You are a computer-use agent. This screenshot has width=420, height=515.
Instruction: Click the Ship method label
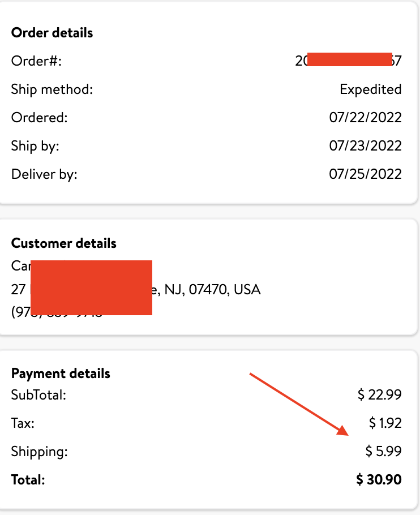point(52,89)
